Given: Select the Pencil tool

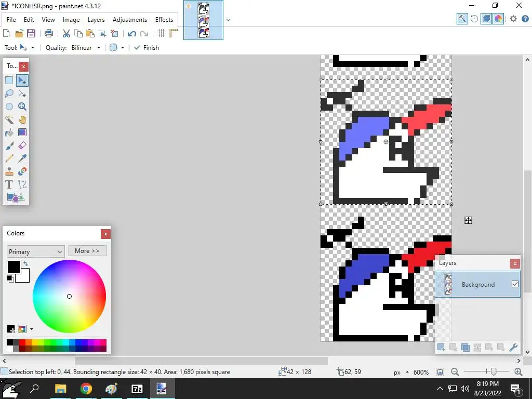Looking at the screenshot, I should point(9,158).
